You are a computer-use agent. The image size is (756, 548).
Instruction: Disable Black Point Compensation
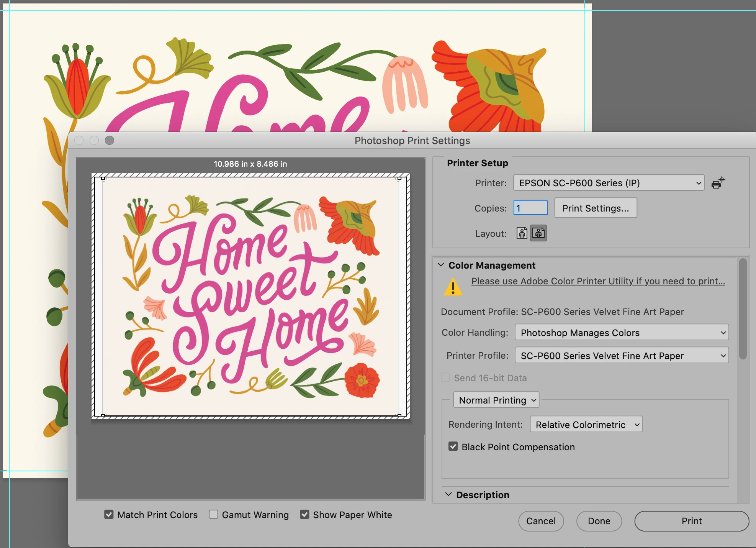[x=453, y=447]
